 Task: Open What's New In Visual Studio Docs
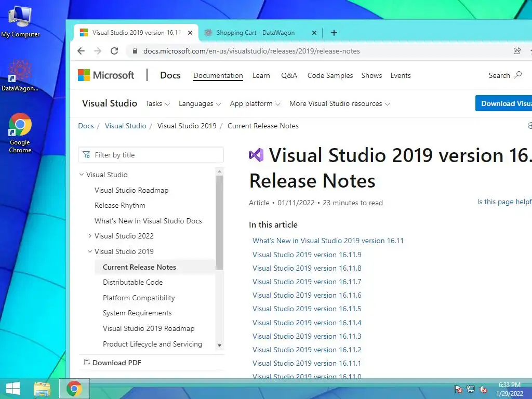click(x=148, y=221)
